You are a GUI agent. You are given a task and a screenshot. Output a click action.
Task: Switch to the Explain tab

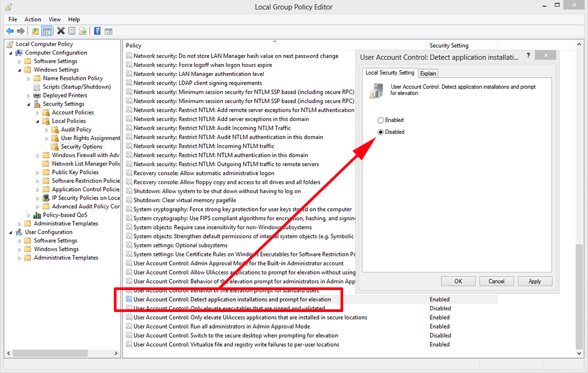pyautogui.click(x=428, y=73)
